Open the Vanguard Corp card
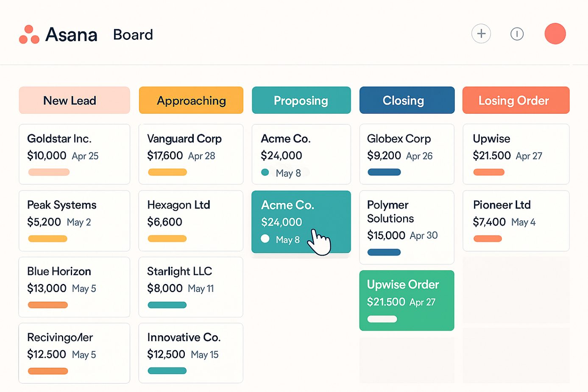 pos(191,154)
